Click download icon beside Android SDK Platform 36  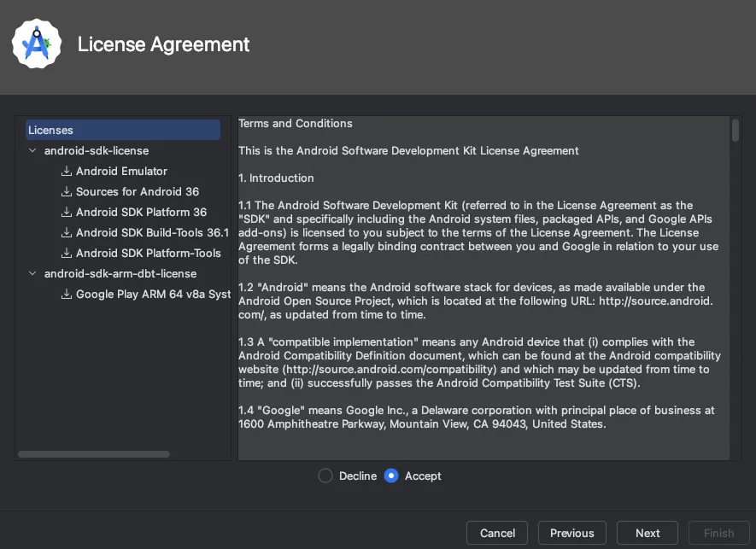pyautogui.click(x=67, y=213)
